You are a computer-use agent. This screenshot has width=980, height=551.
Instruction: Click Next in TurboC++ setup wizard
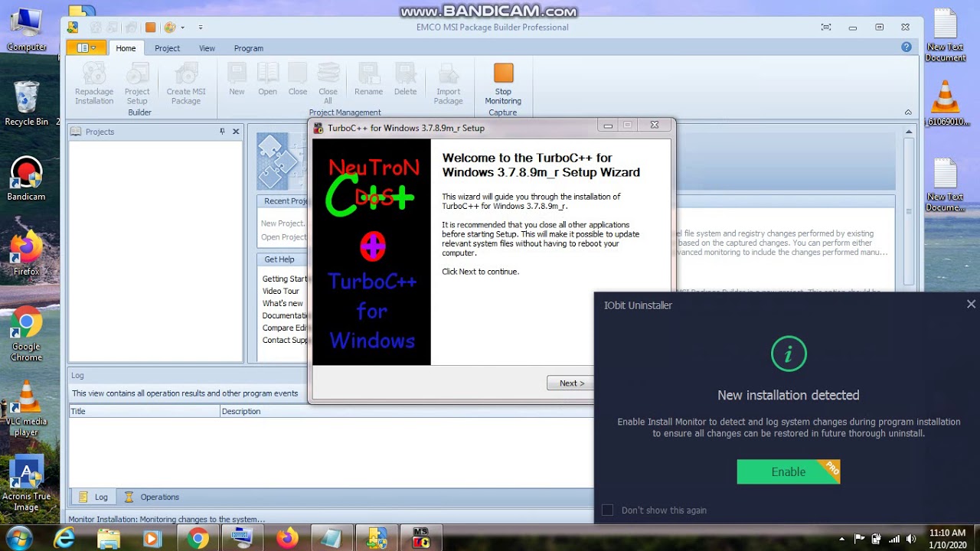(x=571, y=383)
